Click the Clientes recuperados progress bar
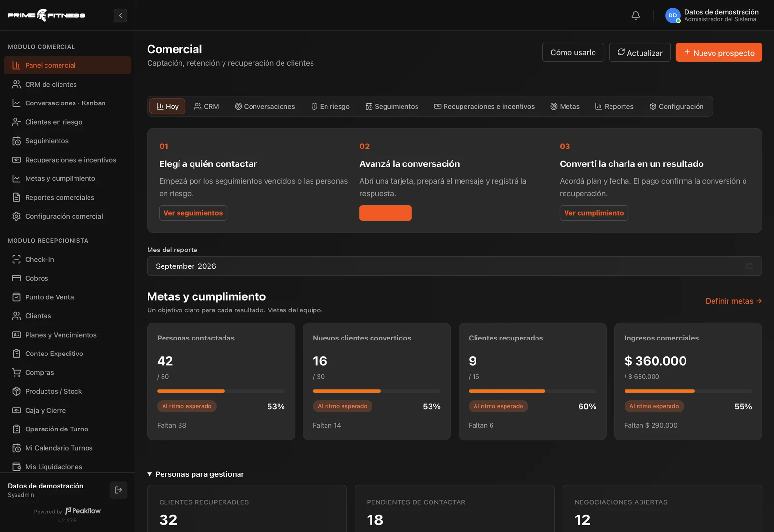This screenshot has width=774, height=532. 533,391
